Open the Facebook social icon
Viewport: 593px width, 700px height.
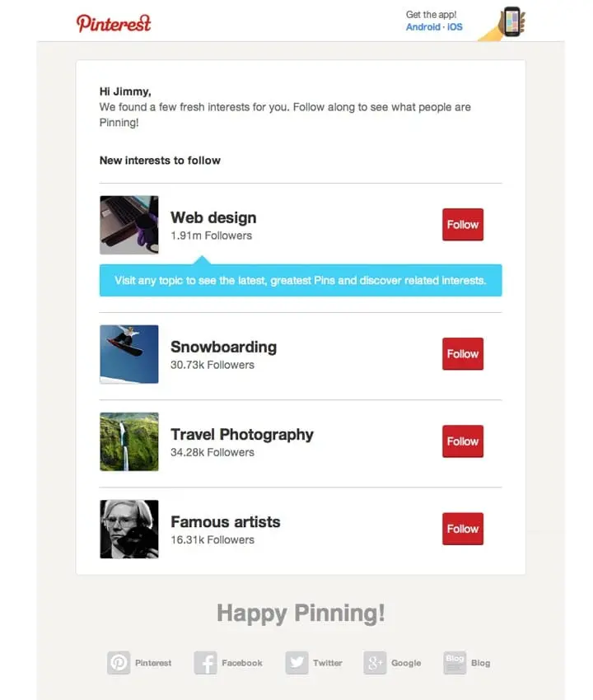point(204,662)
